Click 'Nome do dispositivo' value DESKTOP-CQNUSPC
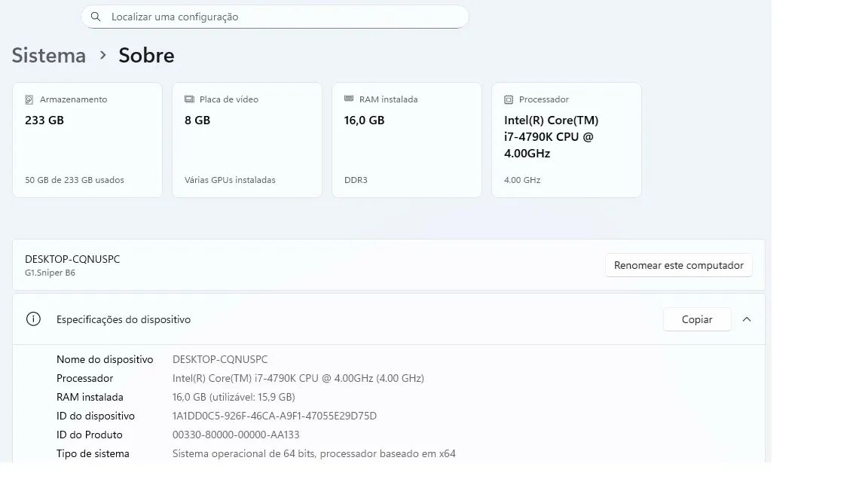The height and width of the screenshot is (488, 868). (x=220, y=359)
